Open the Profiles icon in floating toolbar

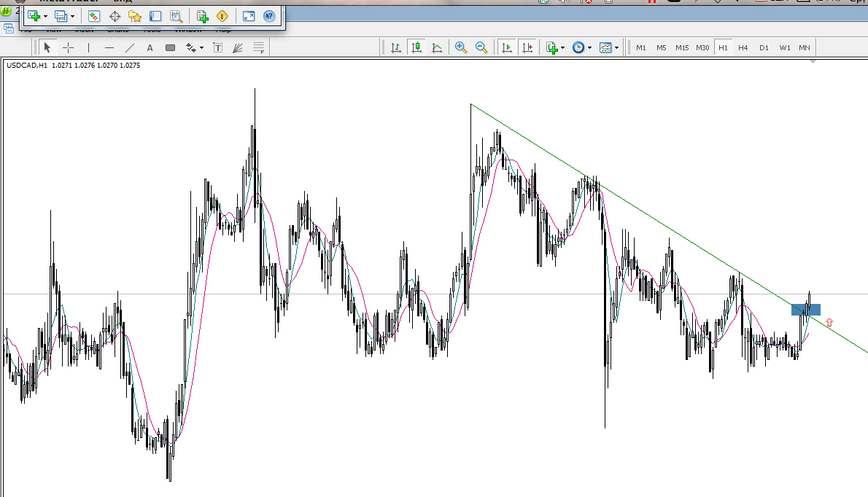coord(61,16)
